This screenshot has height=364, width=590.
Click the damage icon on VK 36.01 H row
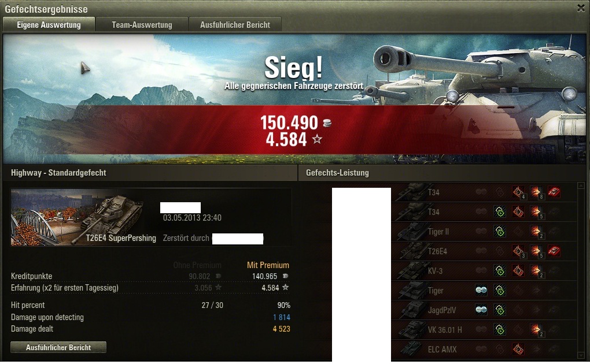tap(536, 330)
